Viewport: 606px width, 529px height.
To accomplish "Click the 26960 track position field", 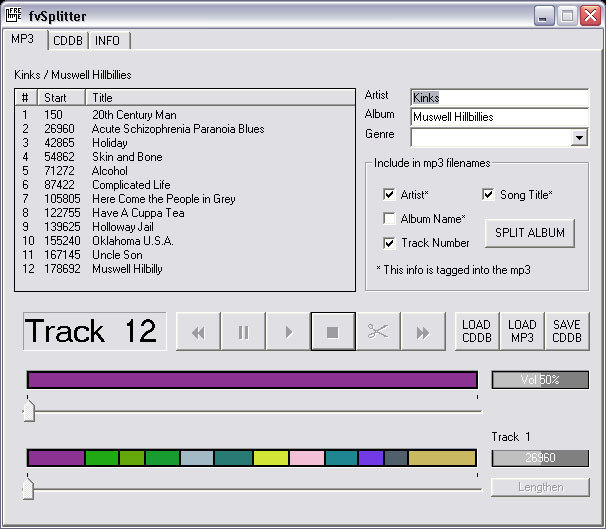I will (x=540, y=458).
